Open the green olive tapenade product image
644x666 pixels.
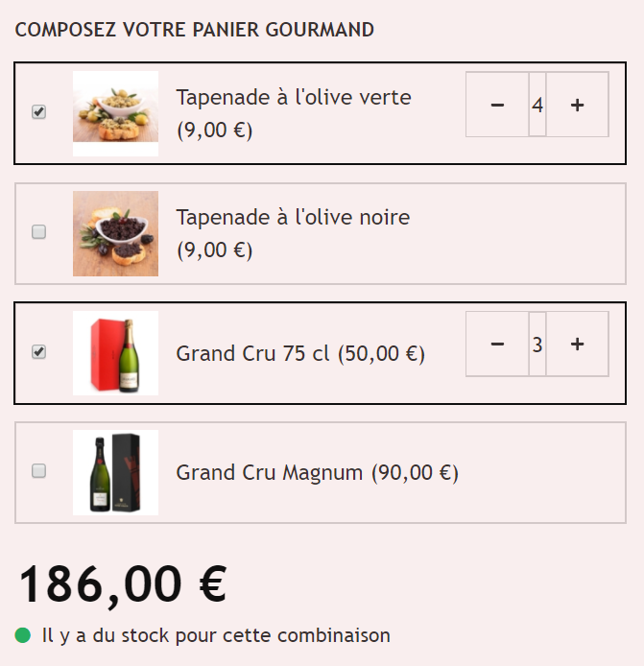pos(115,113)
